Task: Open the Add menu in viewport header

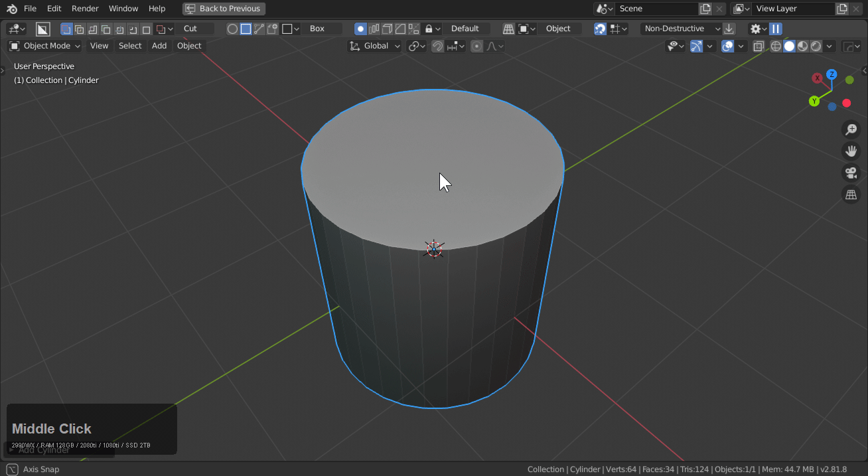Action: click(x=159, y=46)
